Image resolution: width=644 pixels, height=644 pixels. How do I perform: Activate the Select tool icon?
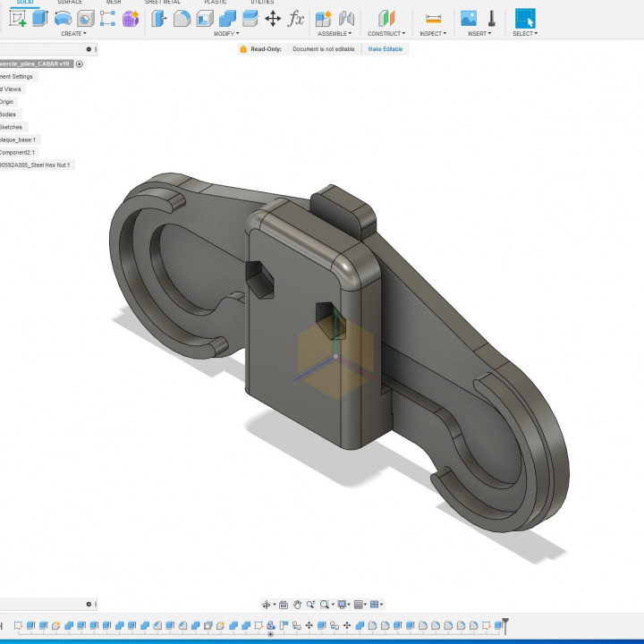click(x=525, y=18)
